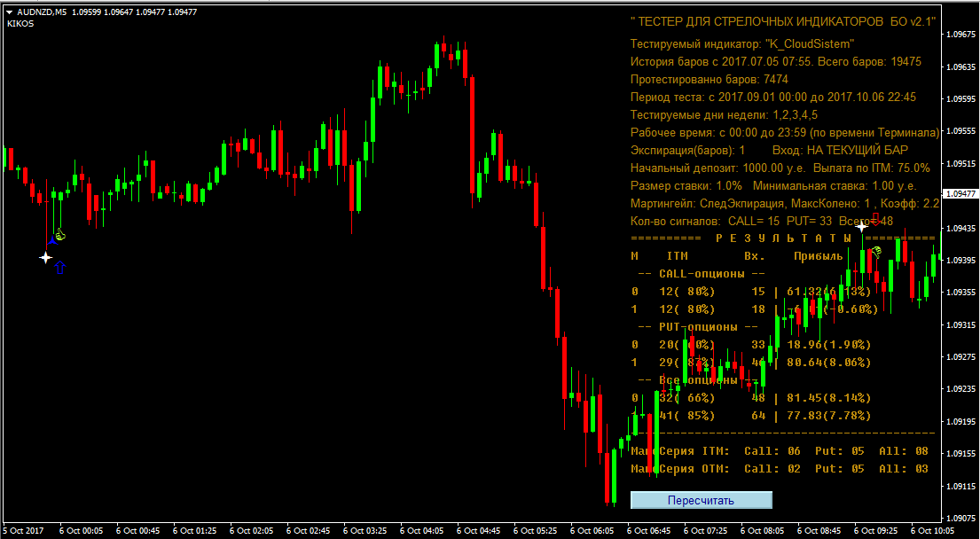Click the solid blue arrowhead buy marker
The image size is (980, 539).
coord(51,239)
